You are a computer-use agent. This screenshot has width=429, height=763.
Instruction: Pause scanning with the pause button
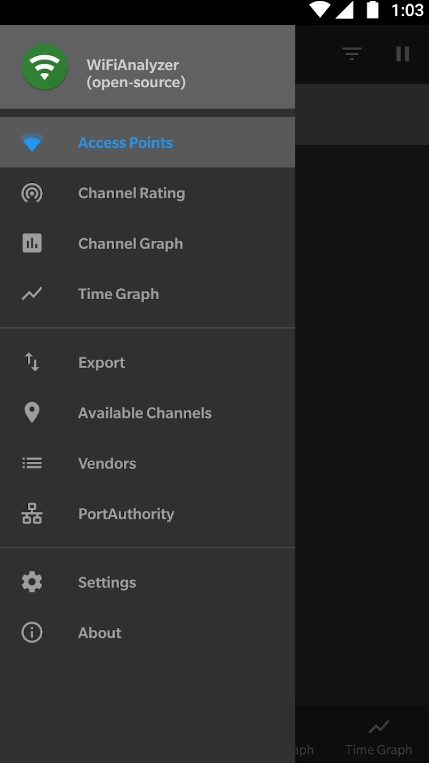point(403,54)
